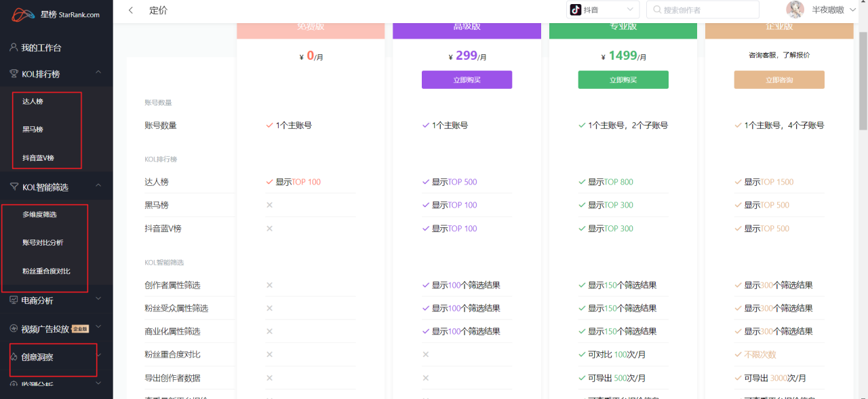Click the 视频广告投放 megaphone icon
Viewport: 868px width, 399px height.
15,328
